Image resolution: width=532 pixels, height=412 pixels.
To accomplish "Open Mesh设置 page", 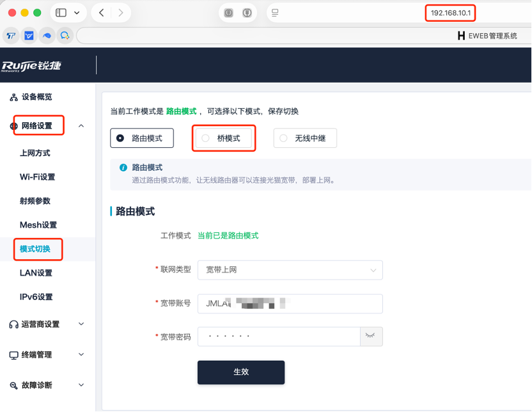I will [38, 225].
